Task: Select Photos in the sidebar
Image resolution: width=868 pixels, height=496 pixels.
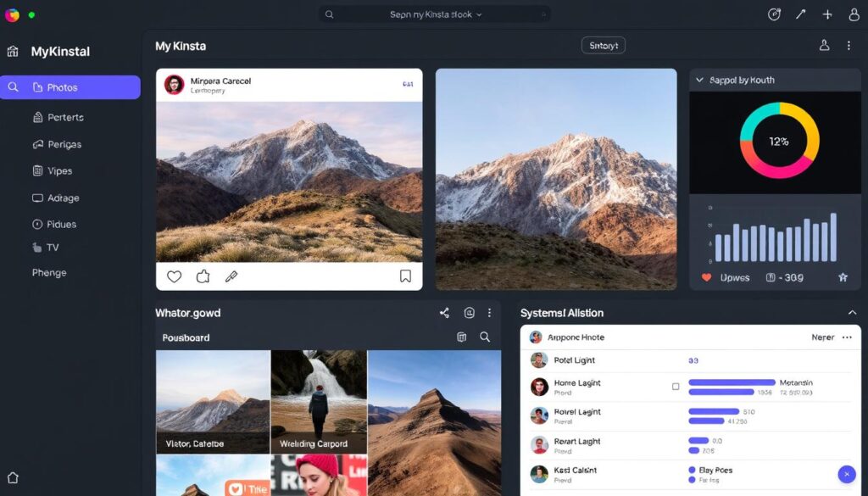Action: (x=70, y=87)
